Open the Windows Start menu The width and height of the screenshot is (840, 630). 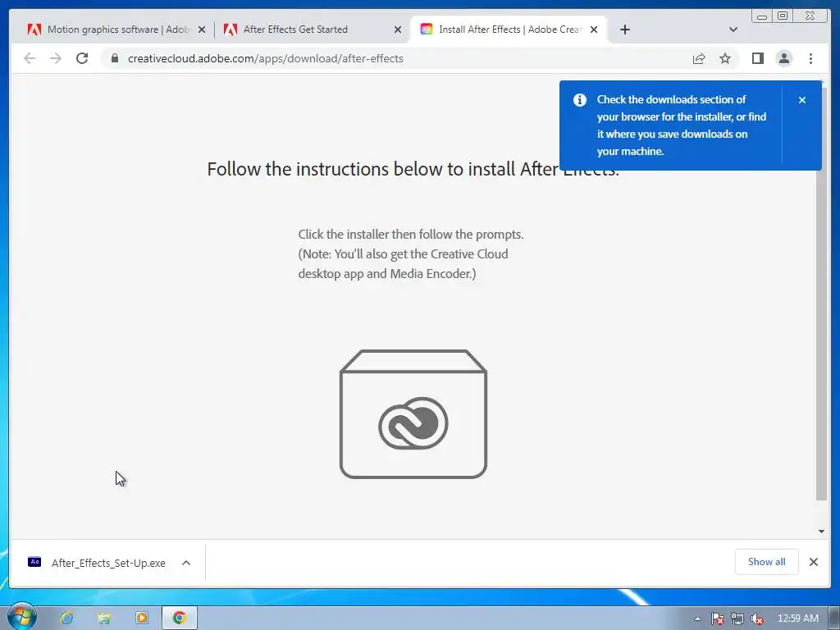(22, 617)
